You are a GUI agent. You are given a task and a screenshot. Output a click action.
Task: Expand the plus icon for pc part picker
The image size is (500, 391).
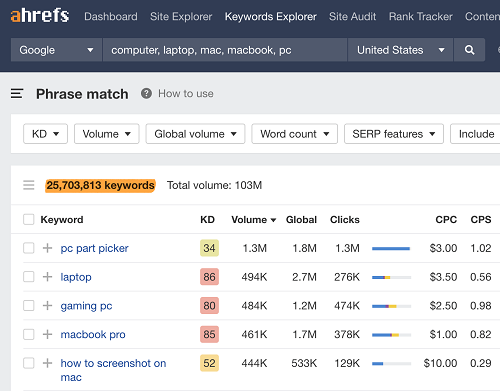coord(47,248)
